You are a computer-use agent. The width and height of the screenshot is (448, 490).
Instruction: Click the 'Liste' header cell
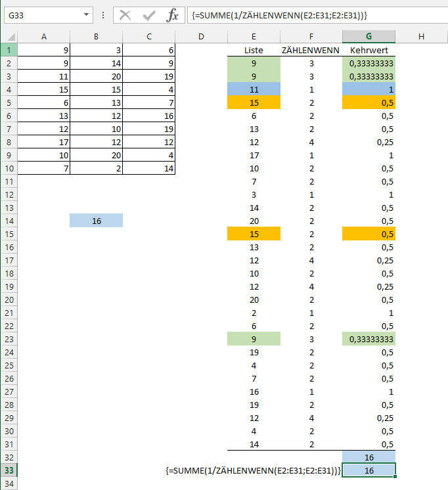(254, 50)
